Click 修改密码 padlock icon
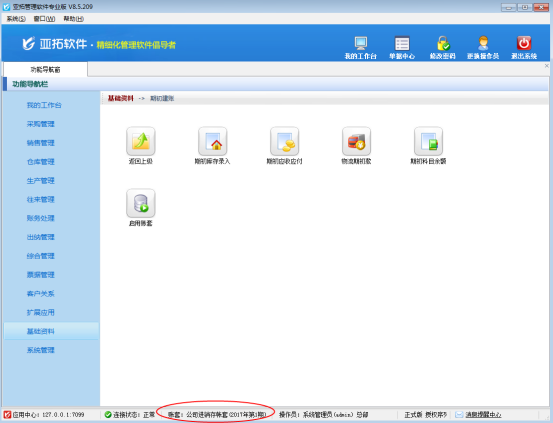The image size is (553, 423). coord(443,43)
